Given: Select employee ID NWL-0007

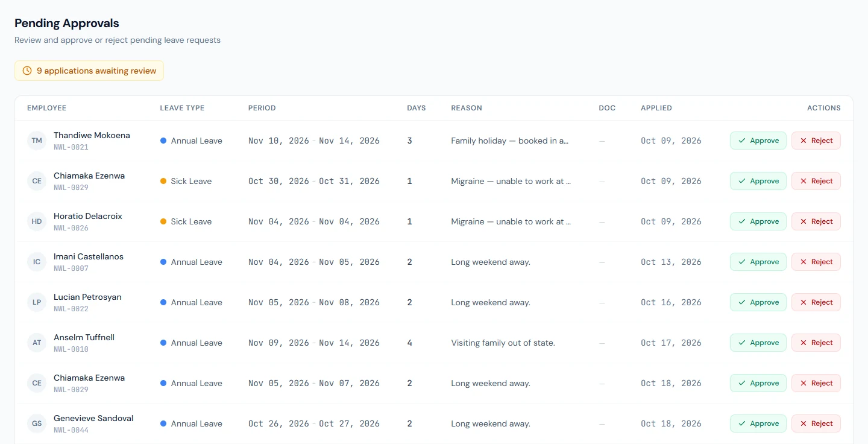Looking at the screenshot, I should point(71,268).
